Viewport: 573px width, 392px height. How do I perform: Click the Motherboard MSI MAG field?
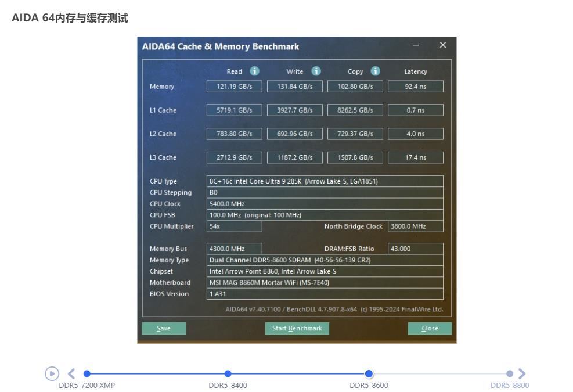[325, 283]
